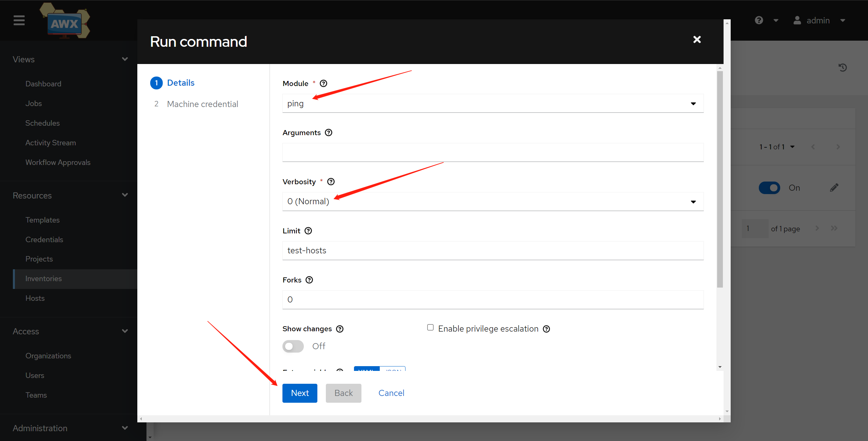
Task: Toggle the Show changes switch
Action: (x=293, y=346)
